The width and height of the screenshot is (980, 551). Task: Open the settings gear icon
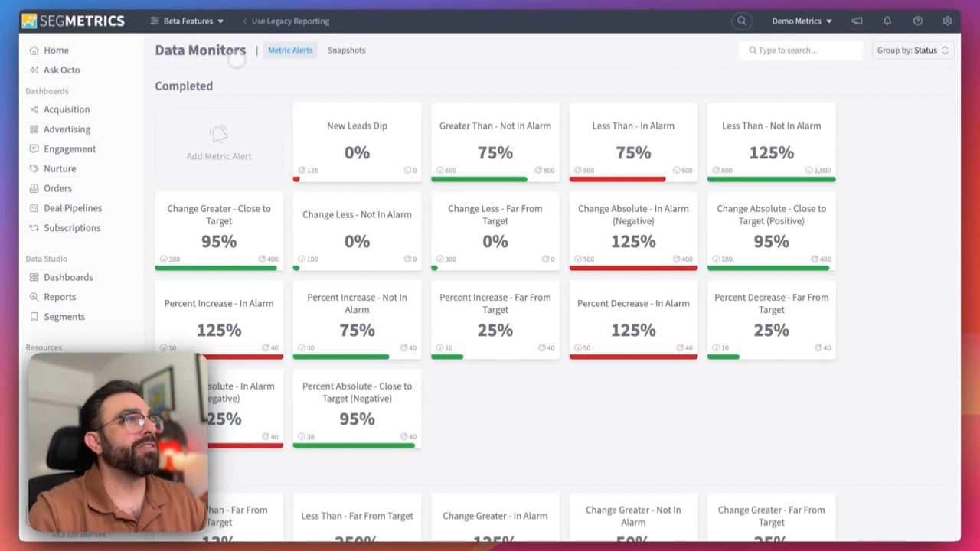click(x=947, y=21)
